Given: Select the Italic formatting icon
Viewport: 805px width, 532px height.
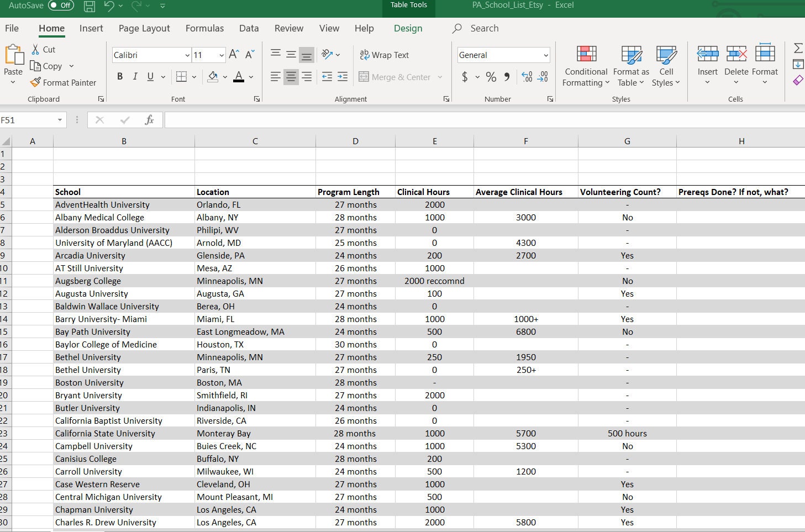Looking at the screenshot, I should 135,76.
